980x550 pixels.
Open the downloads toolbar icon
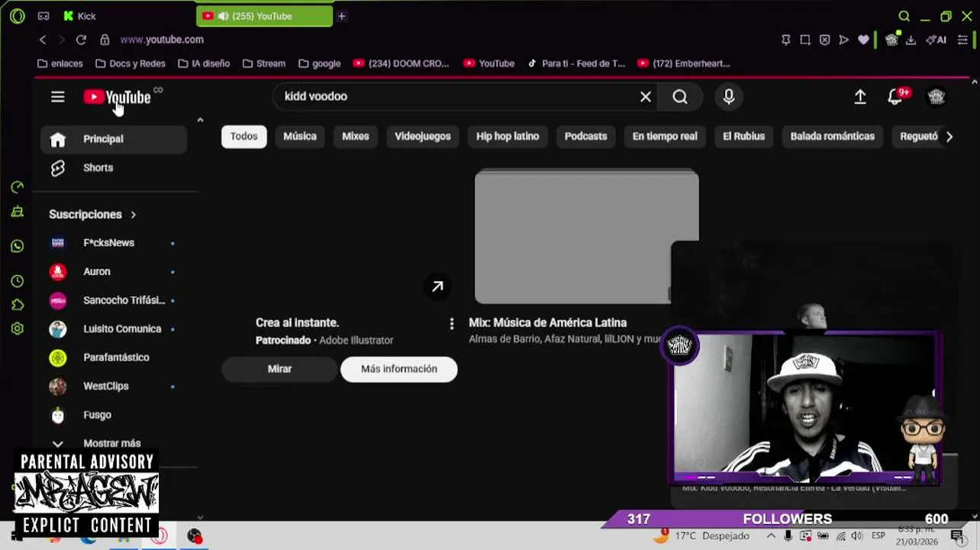(x=911, y=40)
